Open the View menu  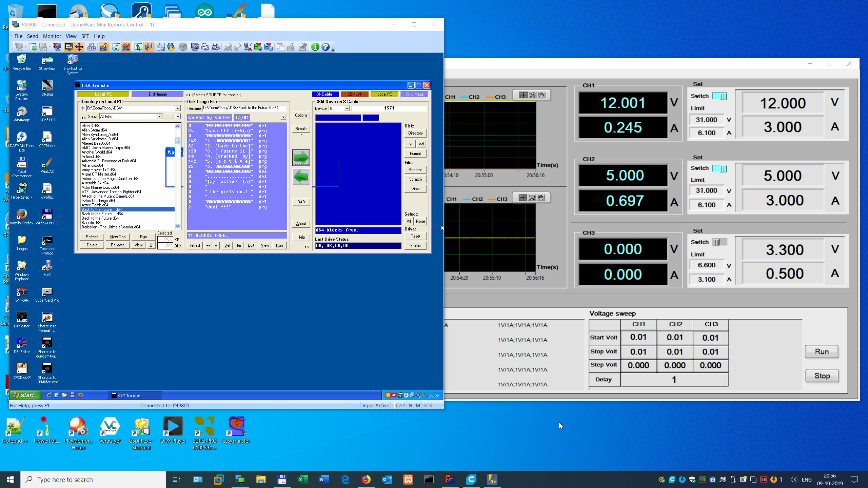71,36
